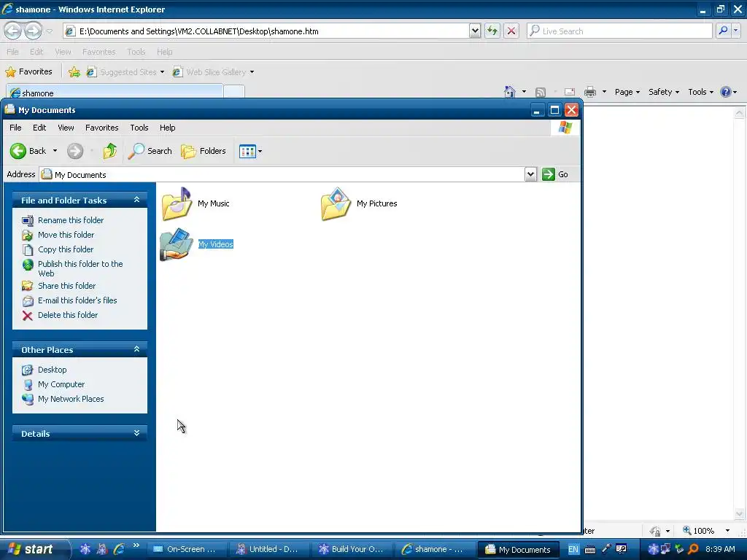
Task: Collapse the Other Places panel
Action: point(136,349)
